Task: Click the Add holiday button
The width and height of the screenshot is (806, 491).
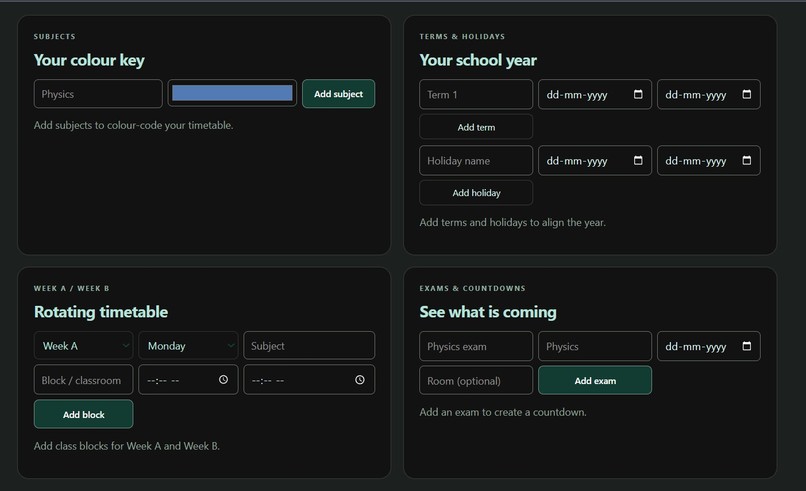Action: [476, 193]
